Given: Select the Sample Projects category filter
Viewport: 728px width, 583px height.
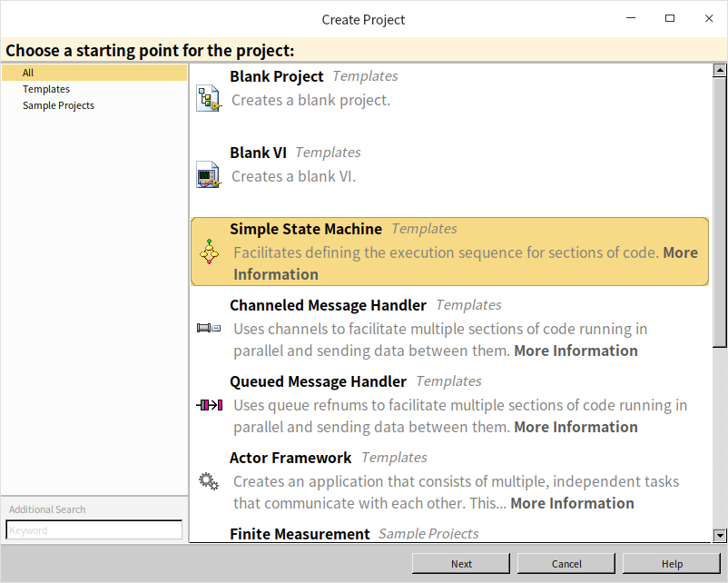Looking at the screenshot, I should point(58,105).
